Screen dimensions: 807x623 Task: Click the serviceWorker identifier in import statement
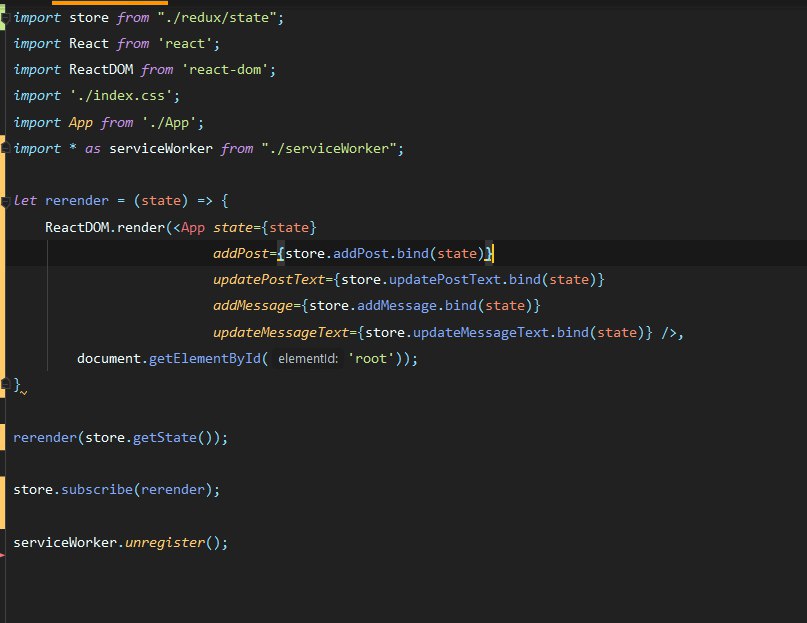coord(161,149)
